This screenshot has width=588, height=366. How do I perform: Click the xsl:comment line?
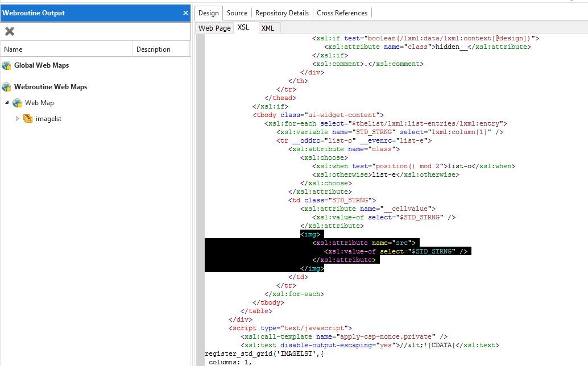click(x=368, y=64)
